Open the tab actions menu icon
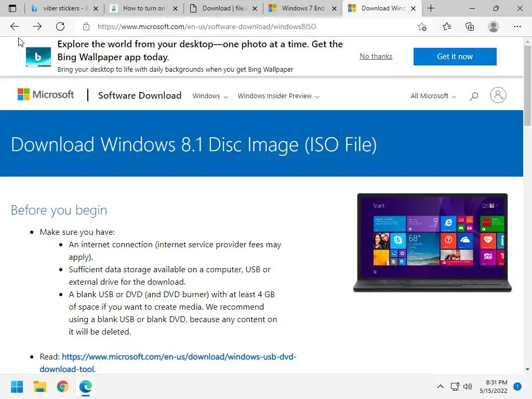This screenshot has height=399, width=532. pos(12,8)
